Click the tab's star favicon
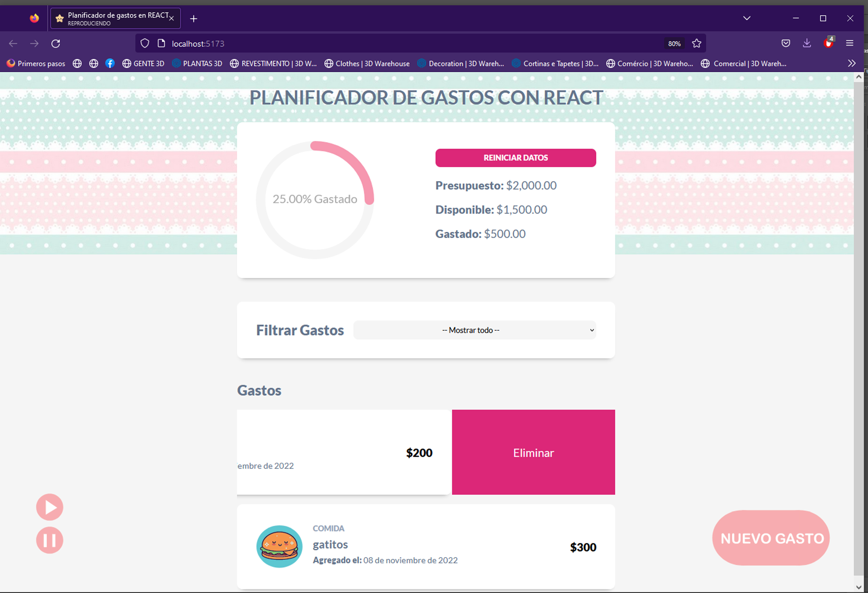868x593 pixels. coord(59,18)
